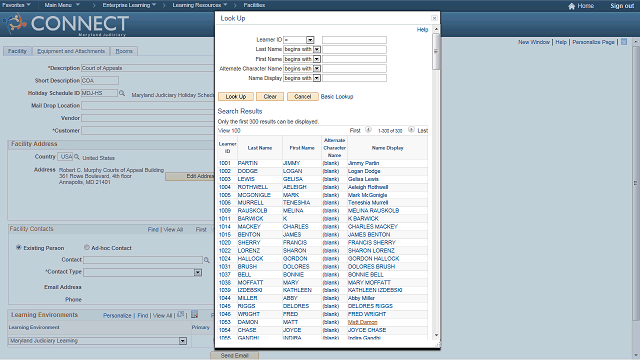Select learner ID 1001 PARTIN
This screenshot has height=360, width=640.
(224, 163)
